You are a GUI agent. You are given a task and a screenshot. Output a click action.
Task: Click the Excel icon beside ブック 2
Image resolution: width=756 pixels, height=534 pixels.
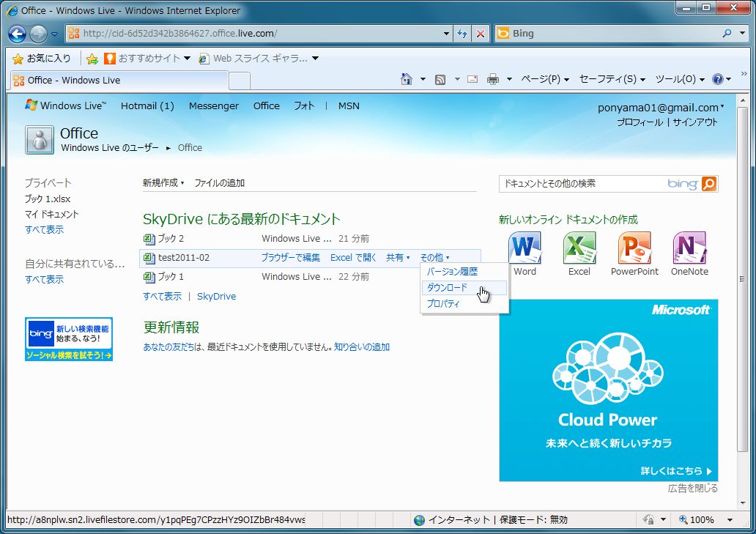click(149, 239)
